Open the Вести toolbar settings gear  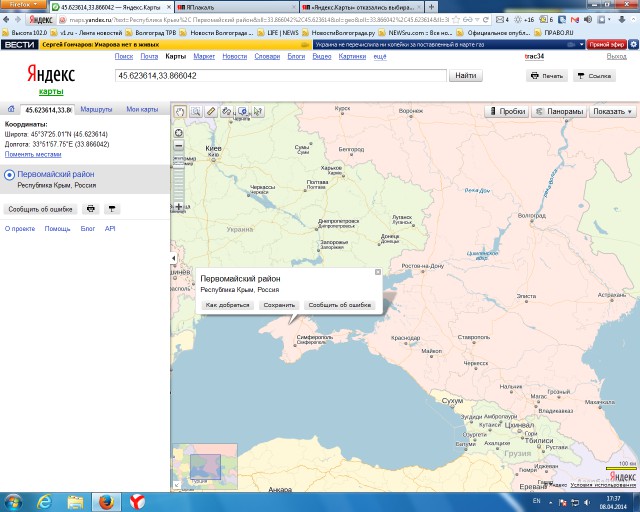tap(633, 45)
